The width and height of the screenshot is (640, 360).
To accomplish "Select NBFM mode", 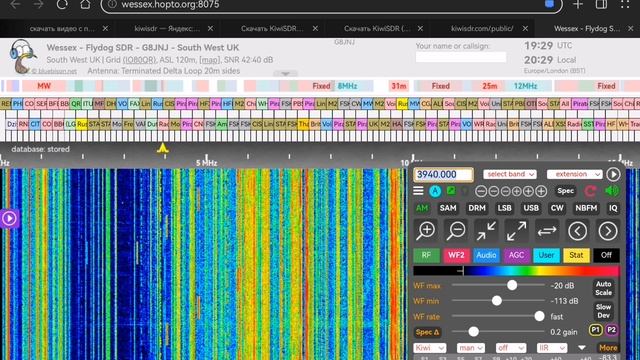I will pyautogui.click(x=586, y=208).
